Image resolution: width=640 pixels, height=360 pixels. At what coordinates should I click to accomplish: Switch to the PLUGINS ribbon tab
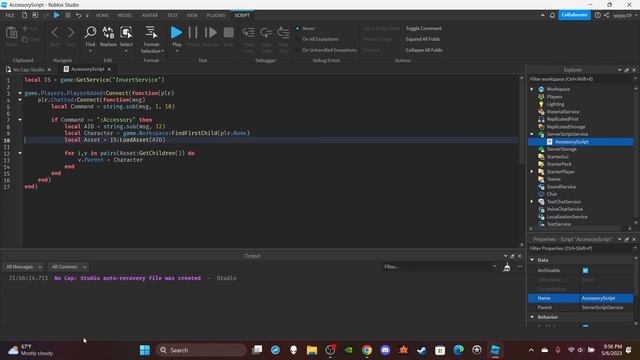pyautogui.click(x=216, y=15)
